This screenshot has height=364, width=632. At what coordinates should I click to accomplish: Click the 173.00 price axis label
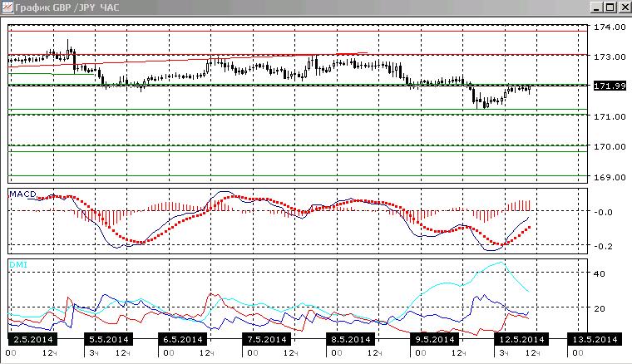pos(610,57)
